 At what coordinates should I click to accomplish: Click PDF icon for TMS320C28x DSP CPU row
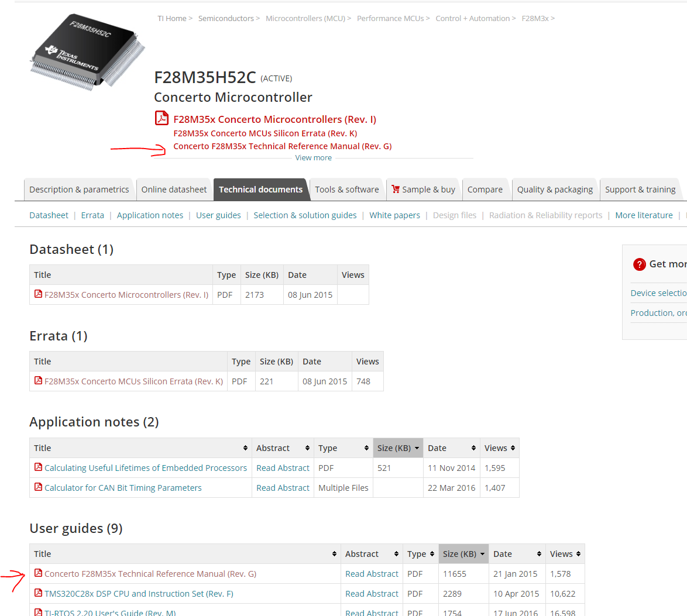pyautogui.click(x=39, y=593)
